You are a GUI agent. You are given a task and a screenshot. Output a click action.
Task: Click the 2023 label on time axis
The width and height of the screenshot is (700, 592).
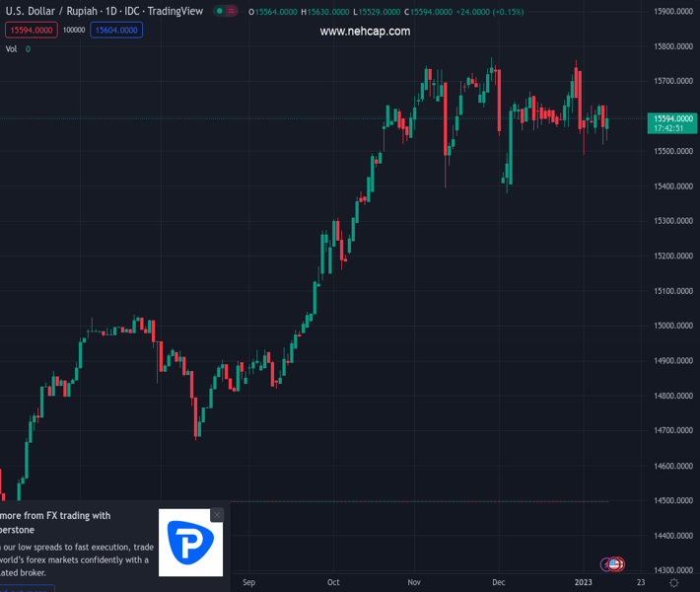point(584,582)
